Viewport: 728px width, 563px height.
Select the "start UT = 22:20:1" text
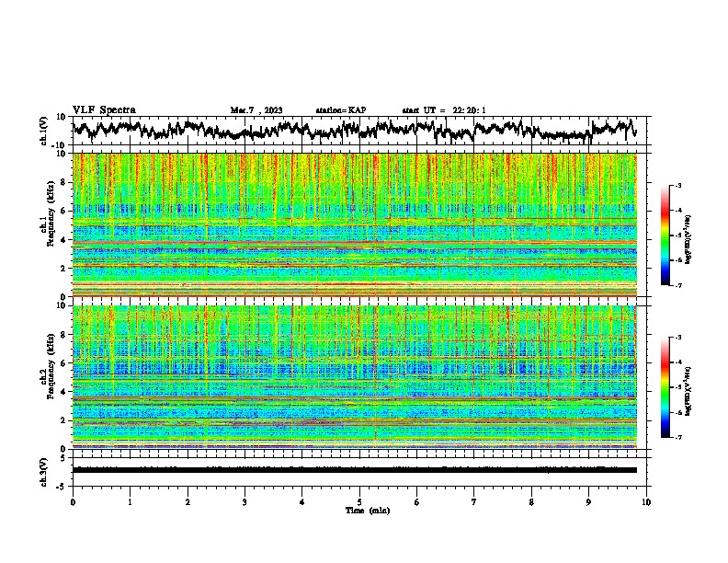(444, 110)
